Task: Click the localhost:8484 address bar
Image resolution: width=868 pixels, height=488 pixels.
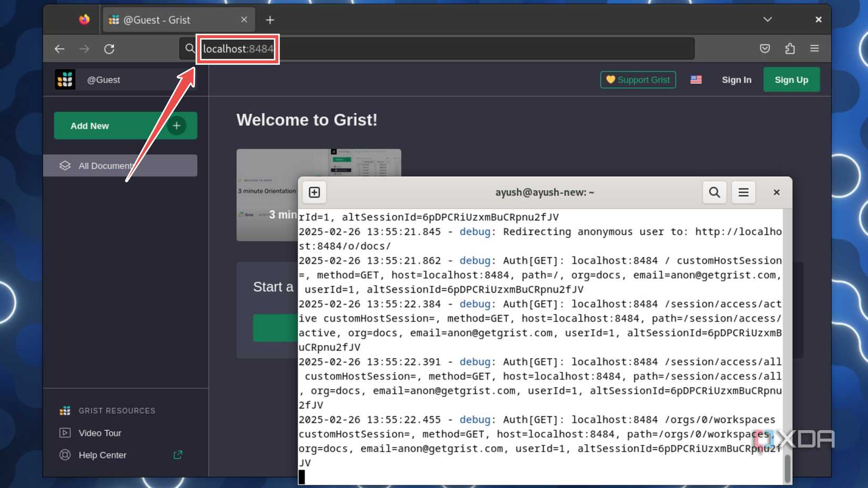Action: coord(437,49)
